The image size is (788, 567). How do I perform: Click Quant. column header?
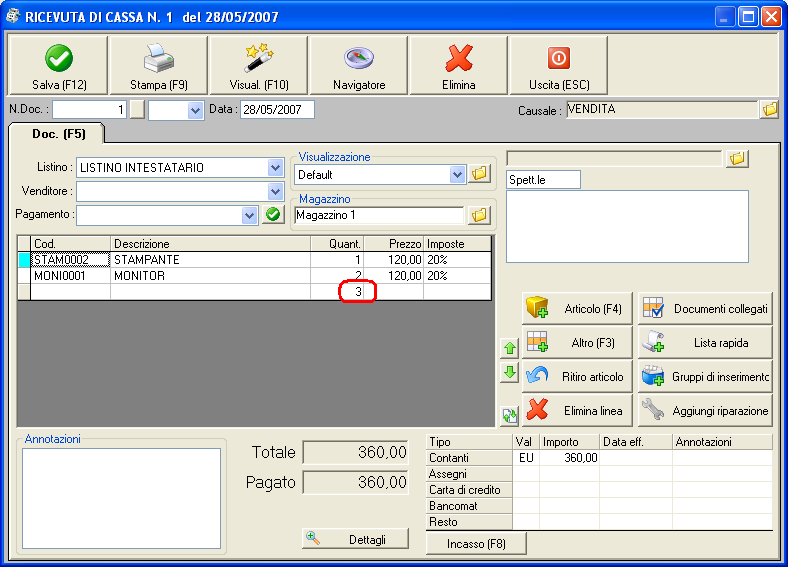337,244
